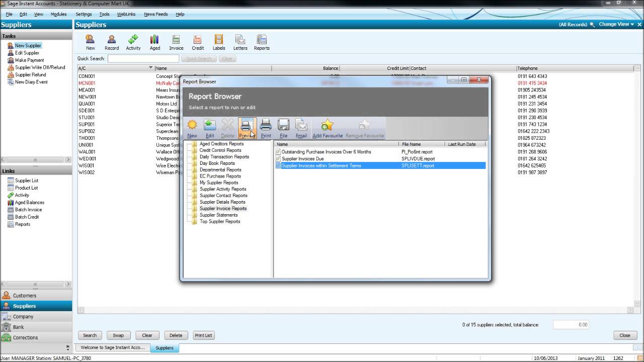
Task: Open the supplier Record icon
Action: tap(112, 42)
